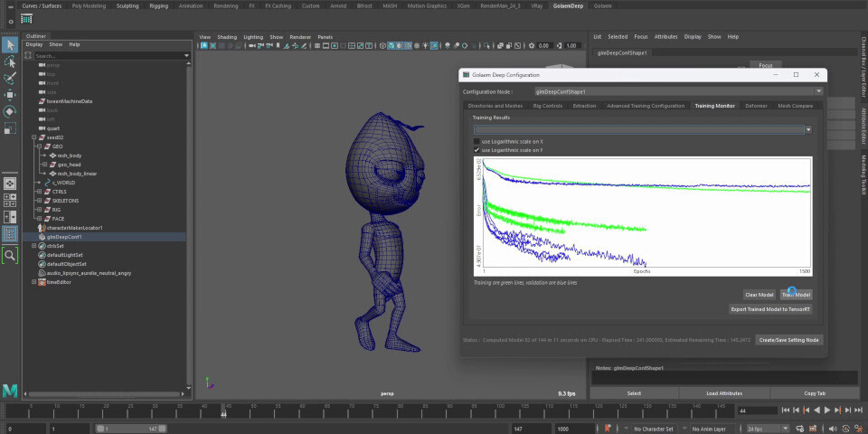868x434 pixels.
Task: Select the arrow Select tool in toolbox
Action: tap(10, 45)
